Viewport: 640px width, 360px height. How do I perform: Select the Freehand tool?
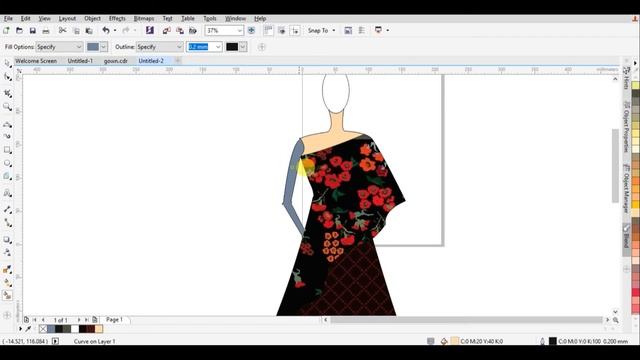(x=7, y=124)
